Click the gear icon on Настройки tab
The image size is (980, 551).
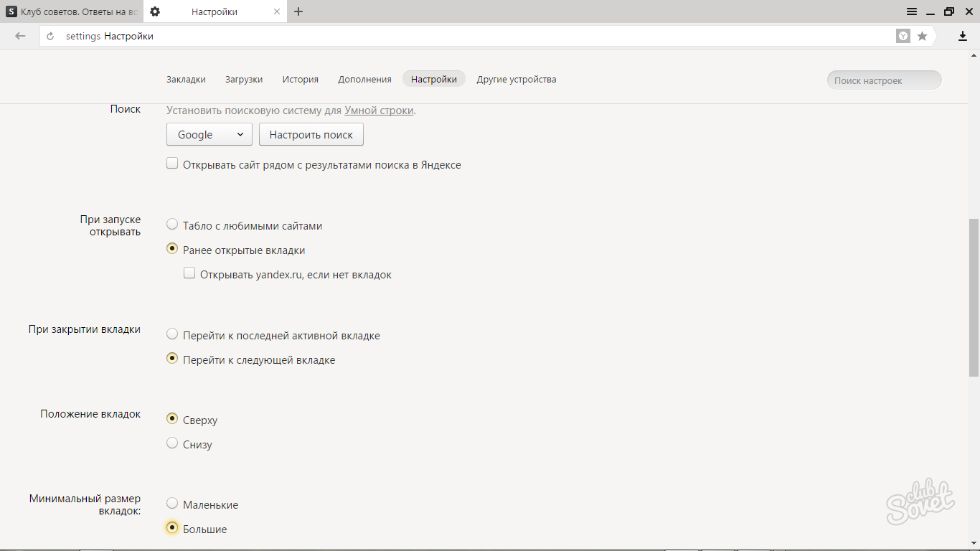click(x=155, y=11)
